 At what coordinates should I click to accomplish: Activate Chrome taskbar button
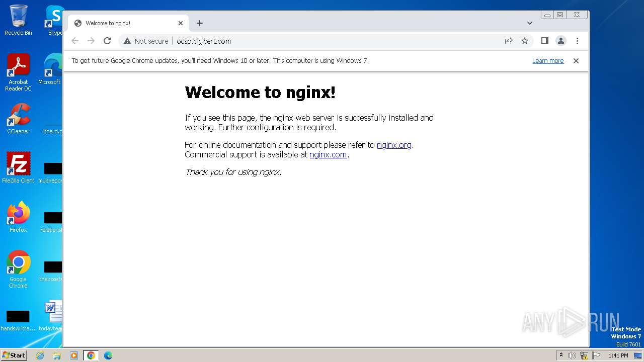(91, 355)
